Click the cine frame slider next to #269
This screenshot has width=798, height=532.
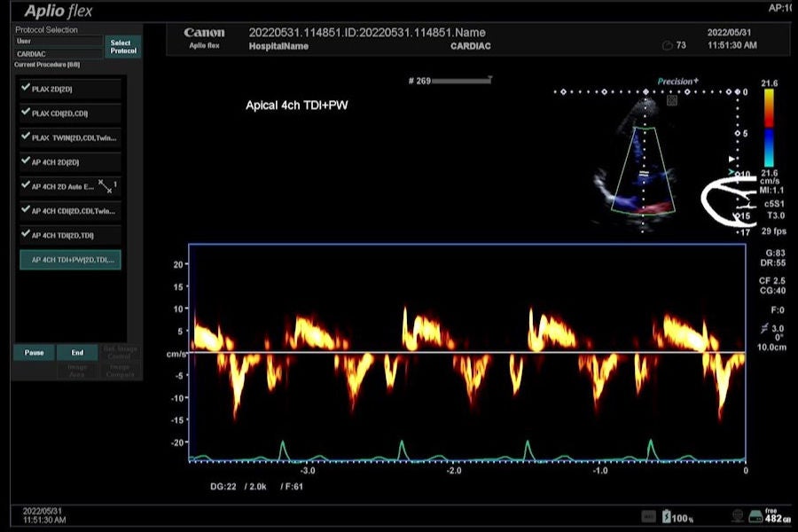[x=462, y=81]
